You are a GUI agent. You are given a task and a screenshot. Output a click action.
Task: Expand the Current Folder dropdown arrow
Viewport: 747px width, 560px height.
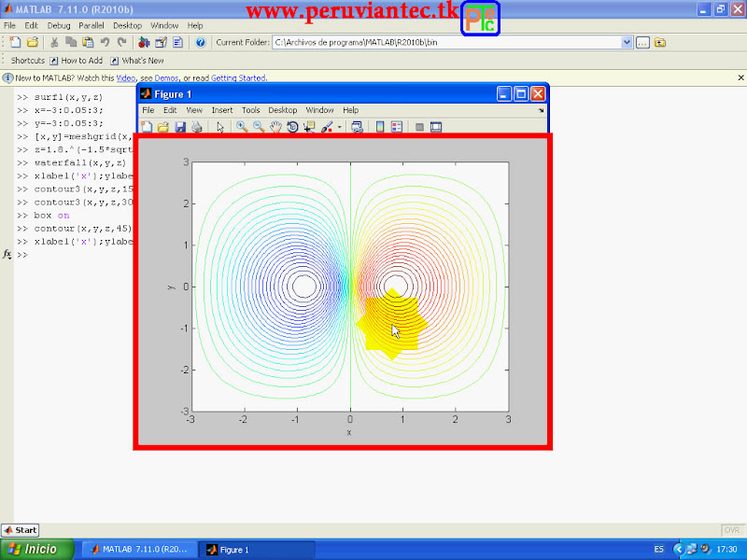[x=627, y=42]
